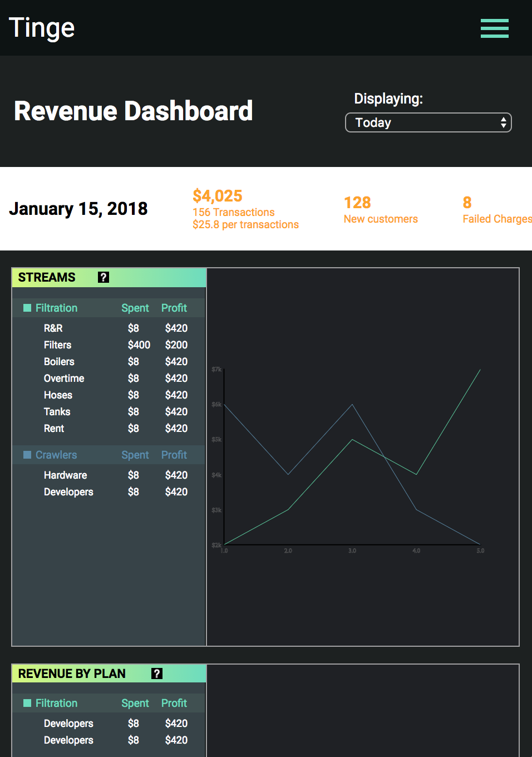532x757 pixels.
Task: Click the Profit header in the Crawlers group
Action: 174,455
